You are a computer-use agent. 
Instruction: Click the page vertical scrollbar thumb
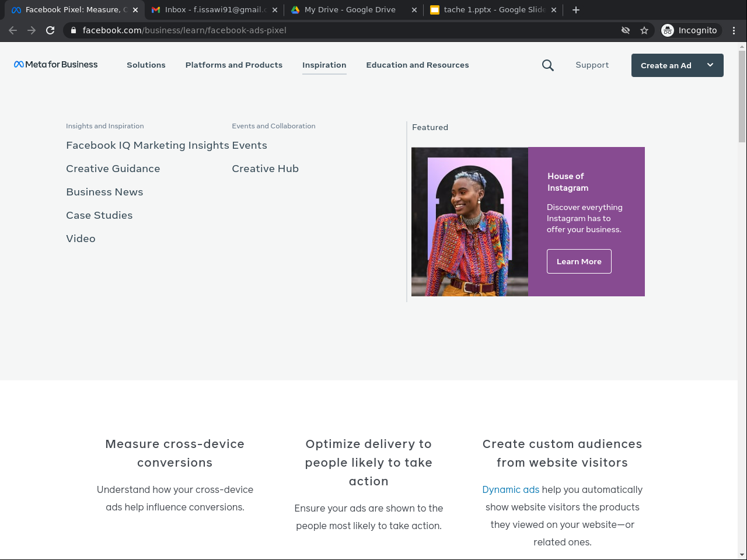742,96
